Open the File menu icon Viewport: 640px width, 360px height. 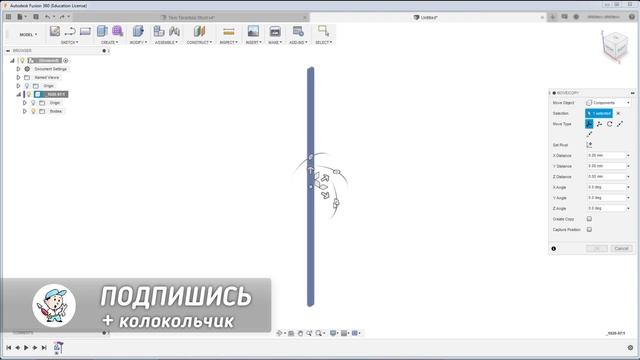[x=20, y=17]
